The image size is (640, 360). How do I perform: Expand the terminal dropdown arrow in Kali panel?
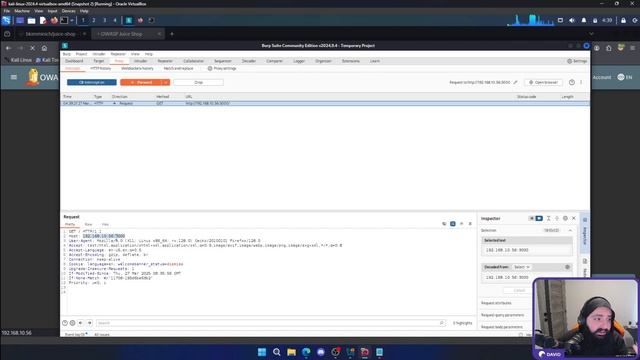[72, 20]
